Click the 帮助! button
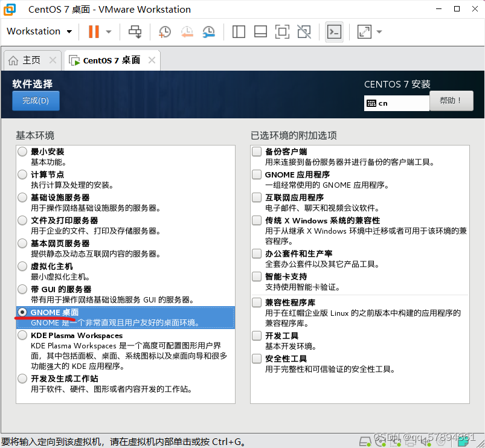The height and width of the screenshot is (448, 485). [x=451, y=101]
